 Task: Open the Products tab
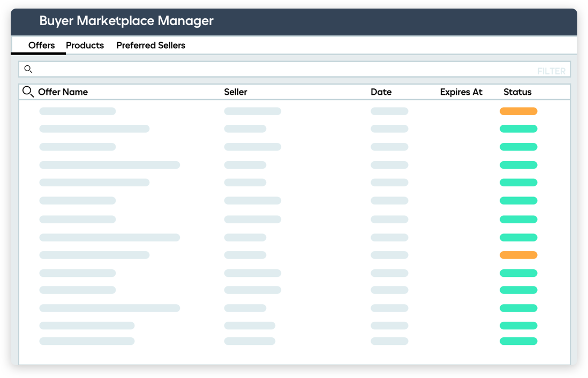(85, 46)
